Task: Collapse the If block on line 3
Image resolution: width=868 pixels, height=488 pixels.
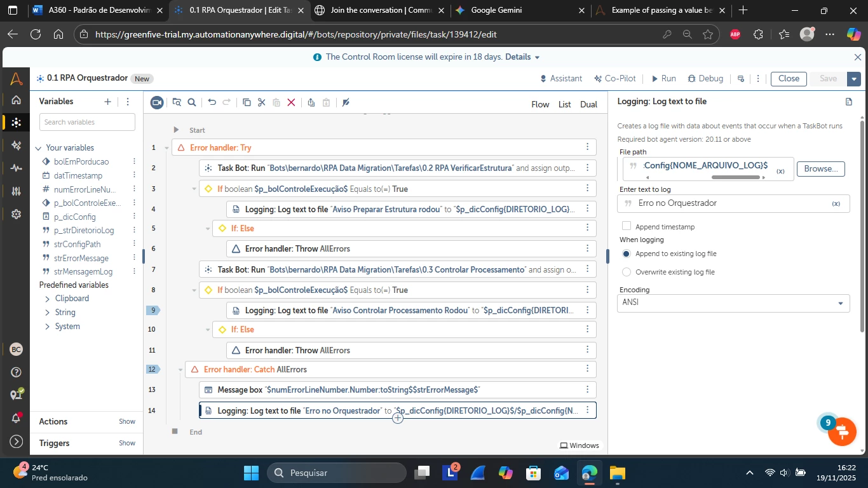Action: click(194, 189)
